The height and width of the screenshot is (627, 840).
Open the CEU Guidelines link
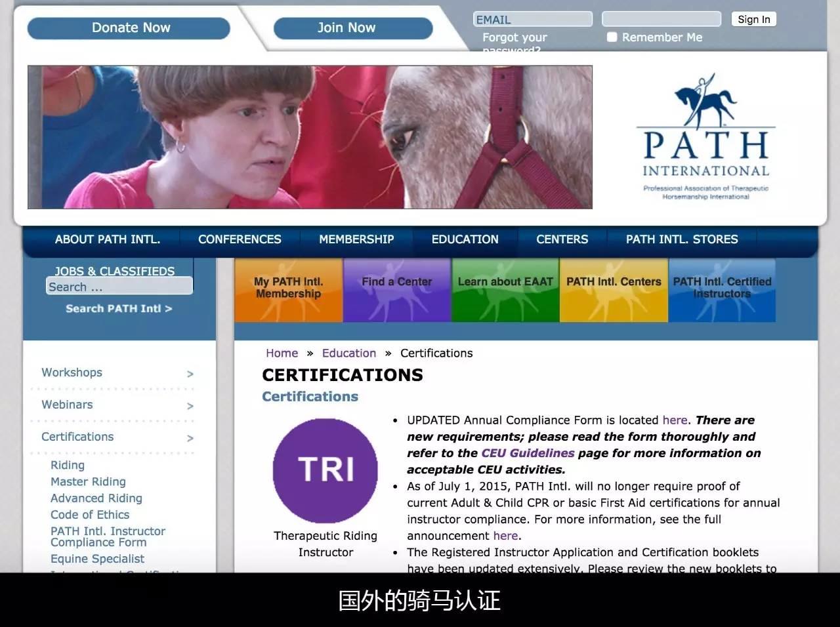[528, 453]
